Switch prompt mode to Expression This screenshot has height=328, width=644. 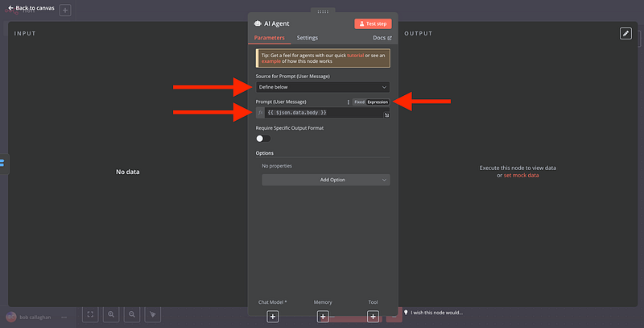coord(378,102)
